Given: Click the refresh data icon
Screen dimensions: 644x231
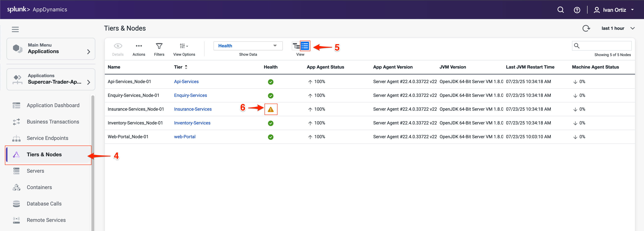Looking at the screenshot, I should pyautogui.click(x=586, y=28).
